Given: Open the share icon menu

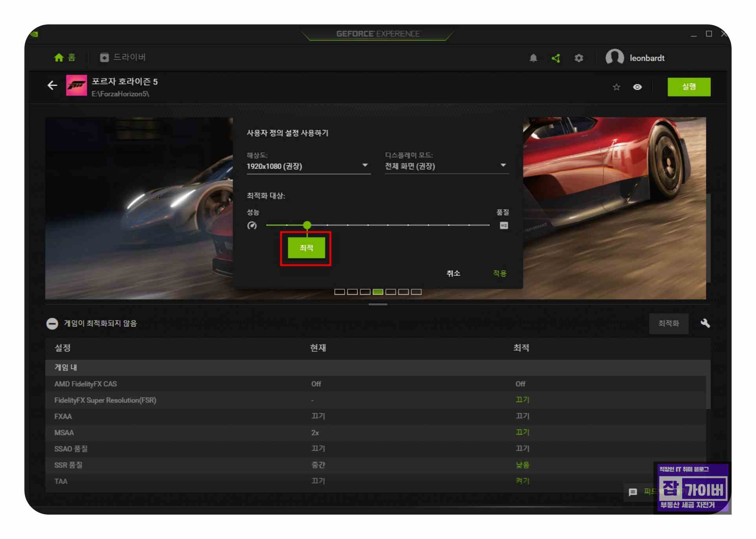Looking at the screenshot, I should point(556,58).
